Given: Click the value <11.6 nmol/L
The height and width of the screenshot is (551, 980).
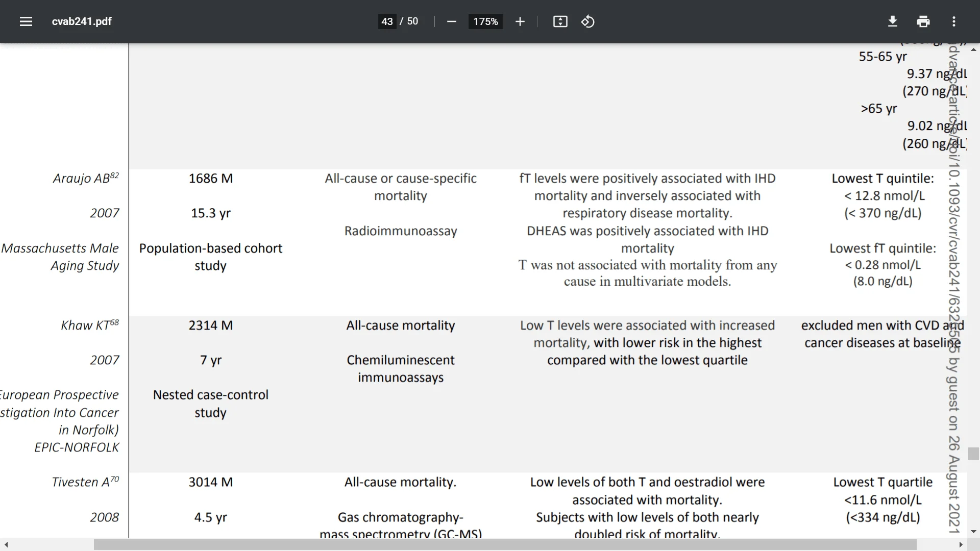Looking at the screenshot, I should (x=883, y=499).
